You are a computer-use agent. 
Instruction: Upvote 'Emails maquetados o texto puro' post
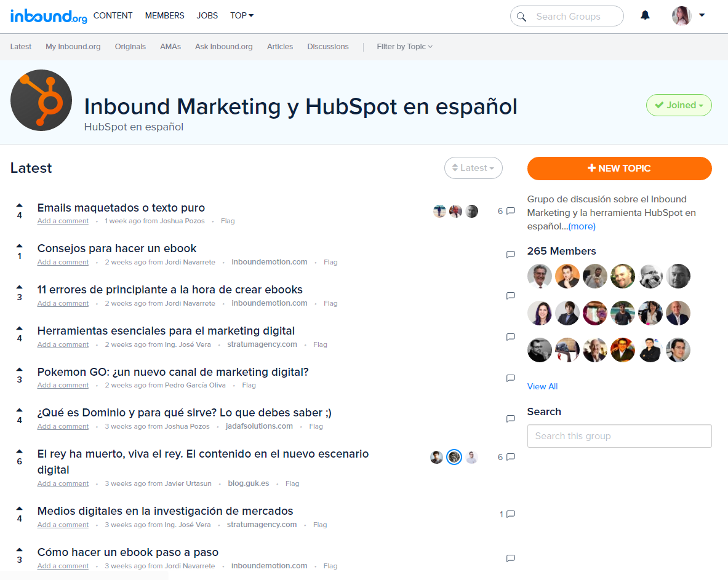pyautogui.click(x=19, y=205)
